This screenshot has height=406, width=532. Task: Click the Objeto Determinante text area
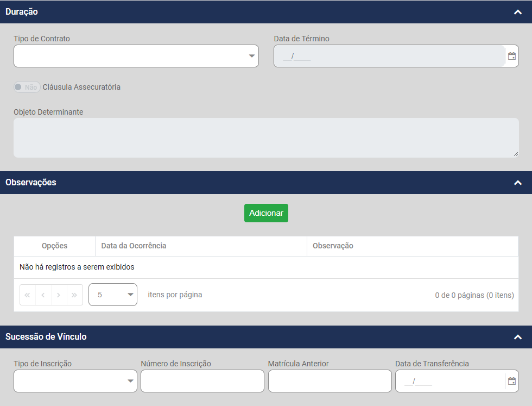click(x=266, y=138)
